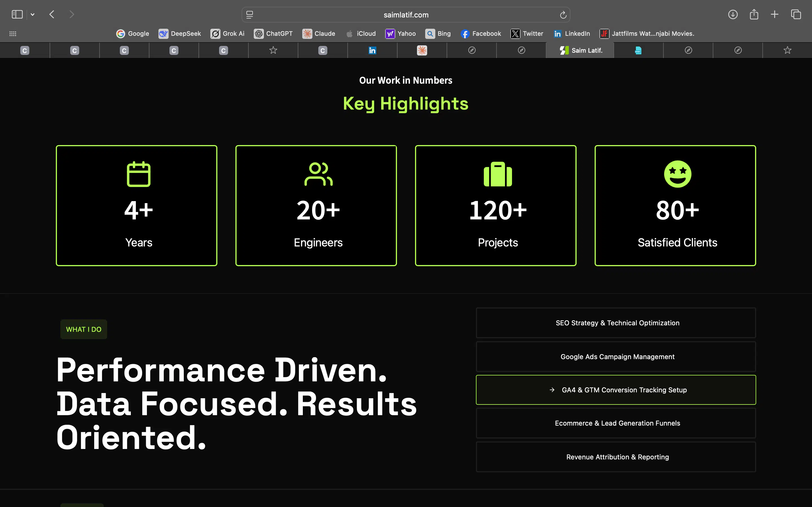812x507 pixels.
Task: Click the Page Settings website icon in address bar
Action: pyautogui.click(x=250, y=14)
